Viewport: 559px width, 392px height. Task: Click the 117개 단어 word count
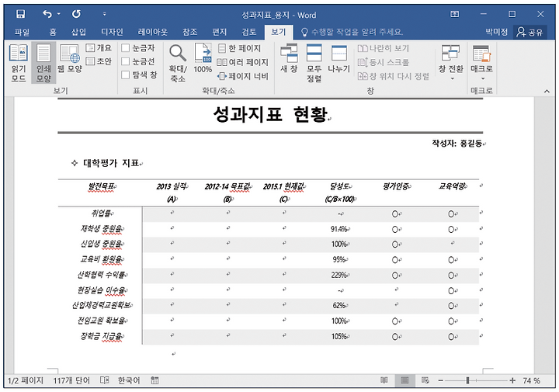pos(71,380)
